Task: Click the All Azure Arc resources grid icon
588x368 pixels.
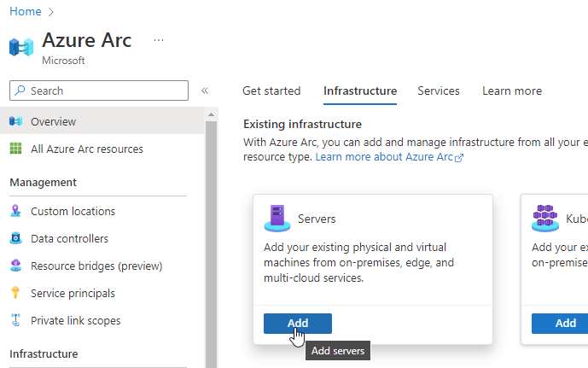Action: 15,149
